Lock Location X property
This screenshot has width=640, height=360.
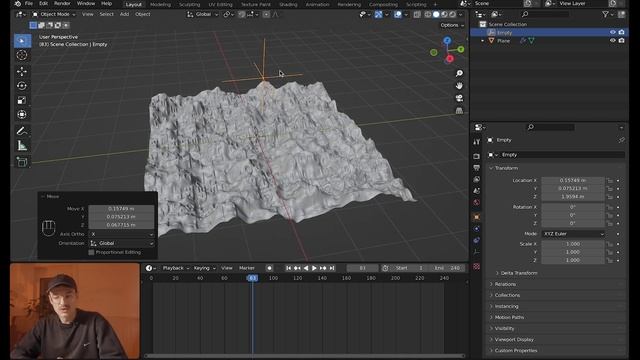pos(610,180)
